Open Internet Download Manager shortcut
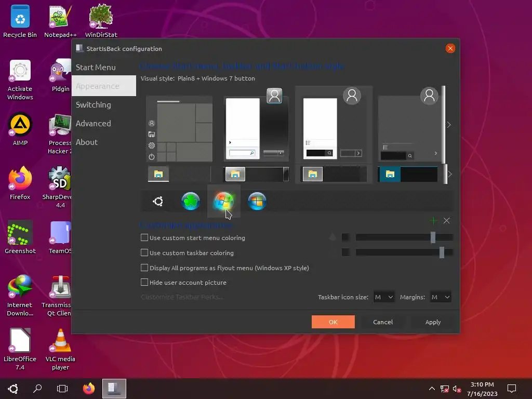This screenshot has height=399, width=532. (20, 296)
